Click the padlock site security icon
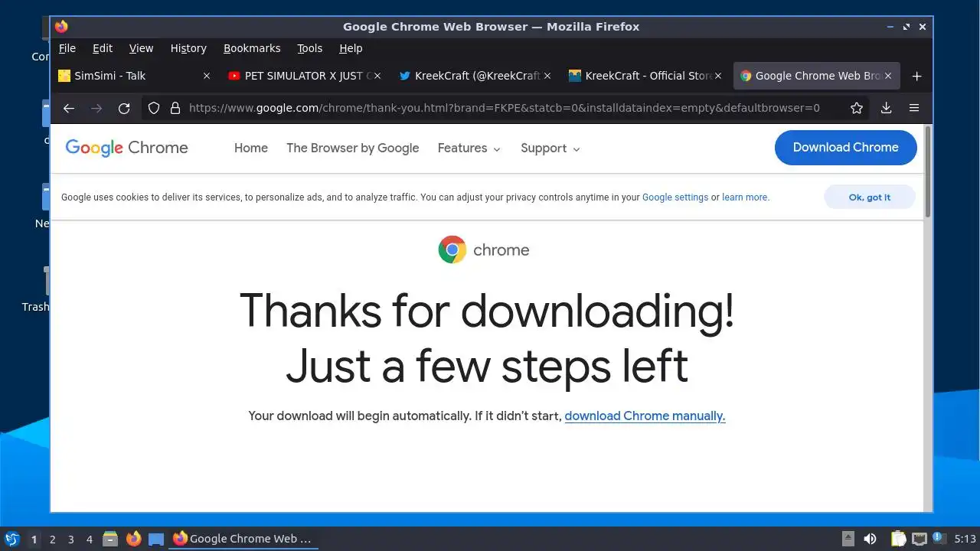The height and width of the screenshot is (551, 980). pyautogui.click(x=175, y=108)
